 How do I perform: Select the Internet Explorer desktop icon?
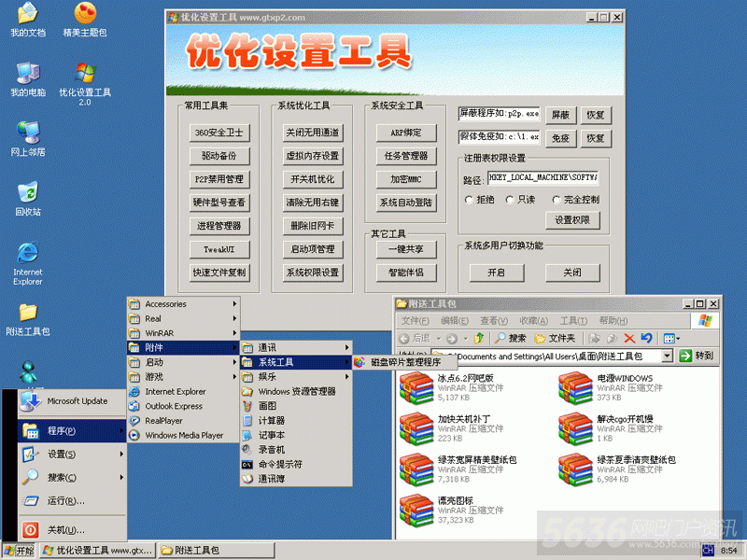(28, 263)
